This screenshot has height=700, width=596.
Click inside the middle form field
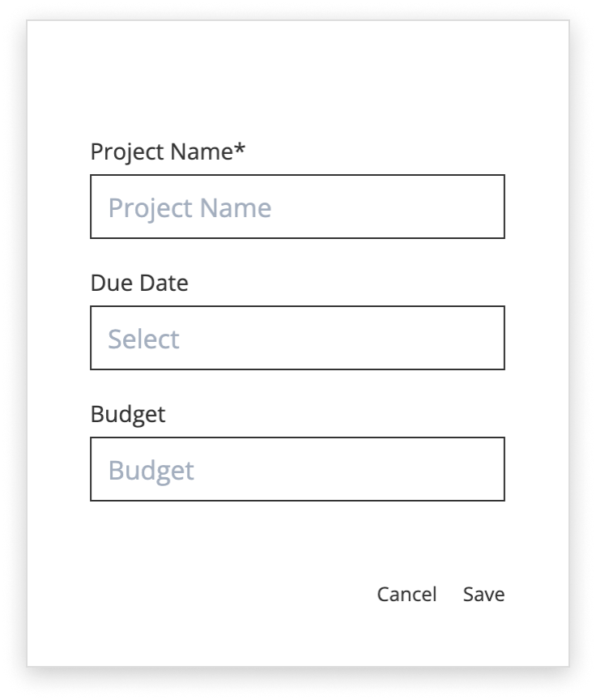298,338
